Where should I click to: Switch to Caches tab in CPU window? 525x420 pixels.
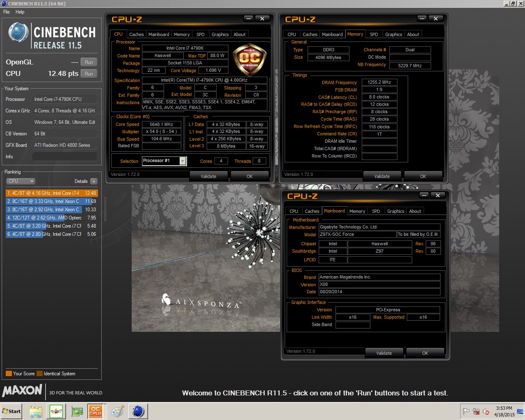pyautogui.click(x=137, y=34)
